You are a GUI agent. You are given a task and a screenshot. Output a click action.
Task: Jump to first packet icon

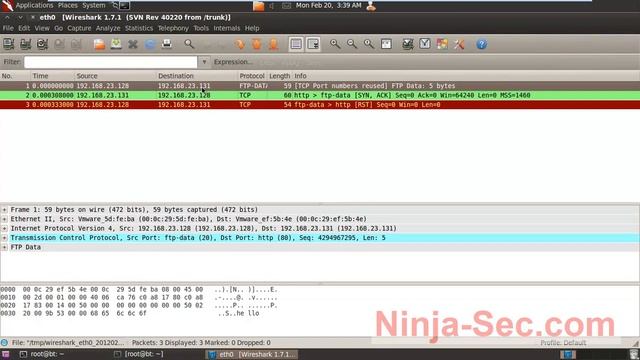(256, 44)
